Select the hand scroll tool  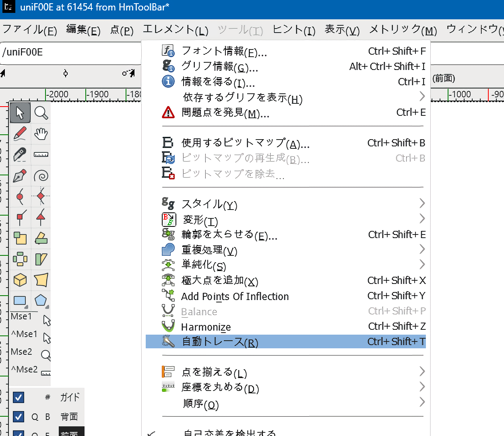41,134
